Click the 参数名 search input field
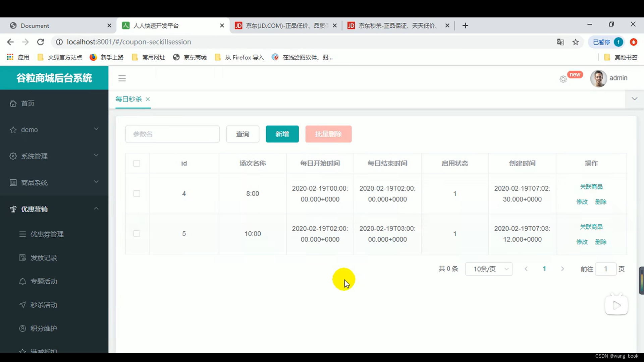Image resolution: width=644 pixels, height=362 pixels. click(172, 134)
